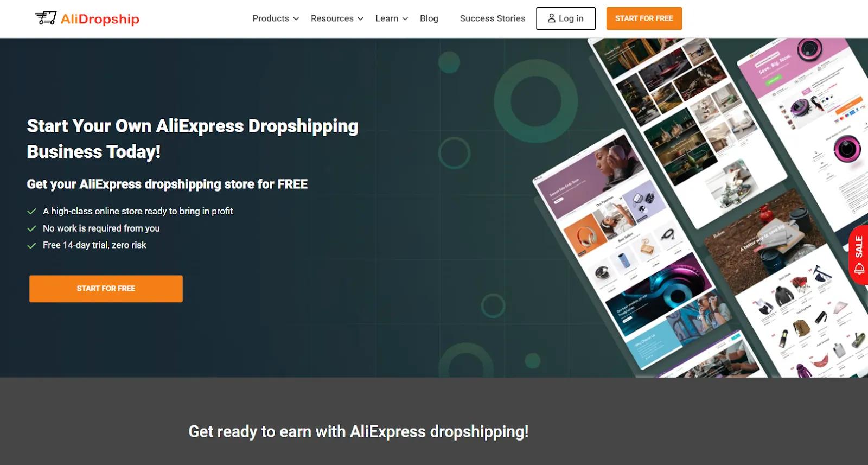Open the red SALE side tab

pyautogui.click(x=858, y=254)
